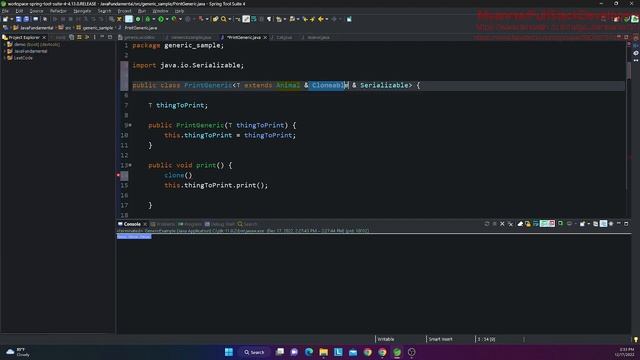Open the Edit menu
640x360 pixels.
click(19, 11)
